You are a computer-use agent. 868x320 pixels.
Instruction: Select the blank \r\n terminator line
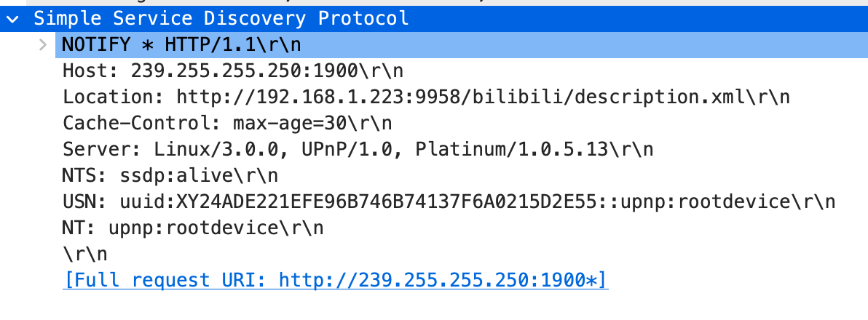[84, 255]
